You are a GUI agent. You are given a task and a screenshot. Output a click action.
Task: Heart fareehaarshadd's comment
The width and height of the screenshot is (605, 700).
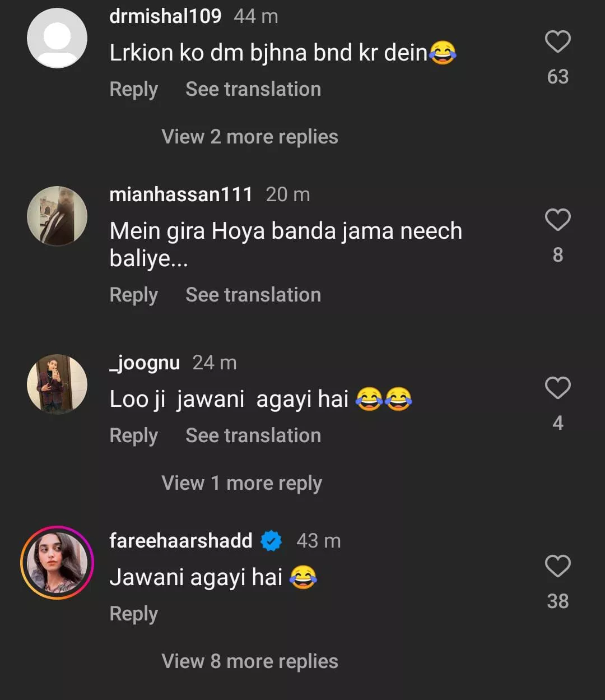[x=557, y=566]
